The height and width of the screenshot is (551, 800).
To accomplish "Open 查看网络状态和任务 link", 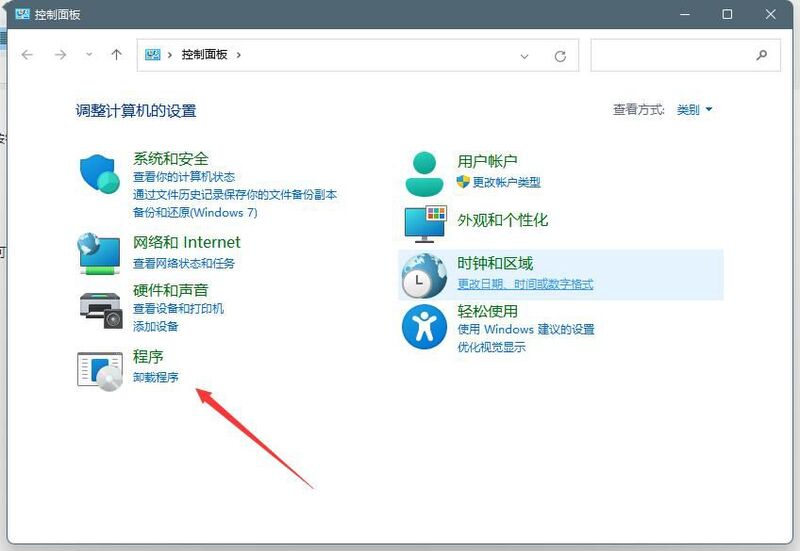I will pyautogui.click(x=184, y=263).
